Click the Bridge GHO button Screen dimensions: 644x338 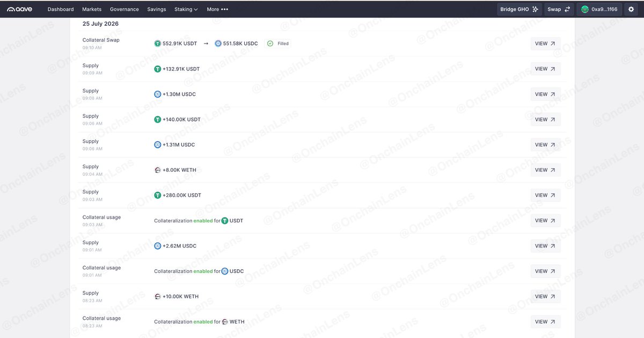(x=519, y=9)
